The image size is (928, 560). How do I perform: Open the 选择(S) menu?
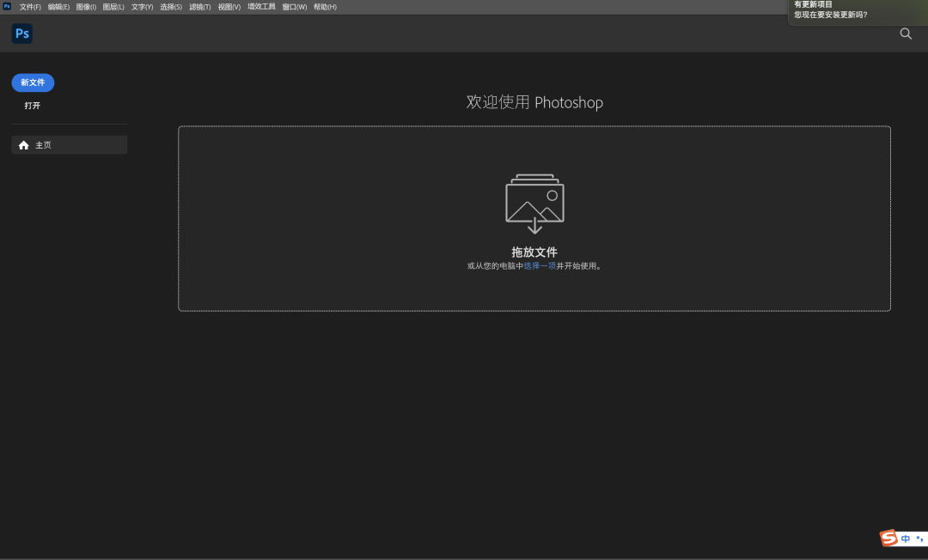click(x=171, y=7)
